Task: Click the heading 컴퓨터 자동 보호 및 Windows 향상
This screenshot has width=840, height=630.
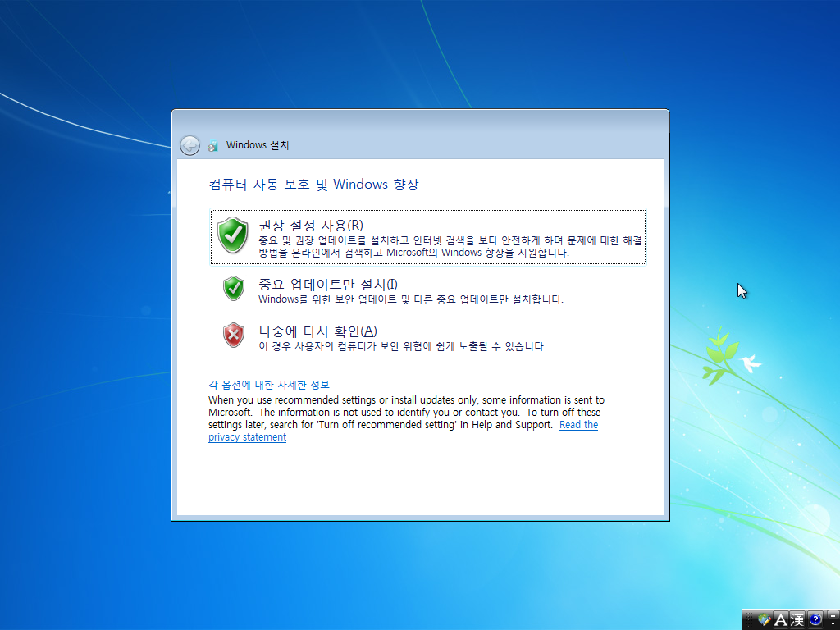Action: click(x=313, y=185)
